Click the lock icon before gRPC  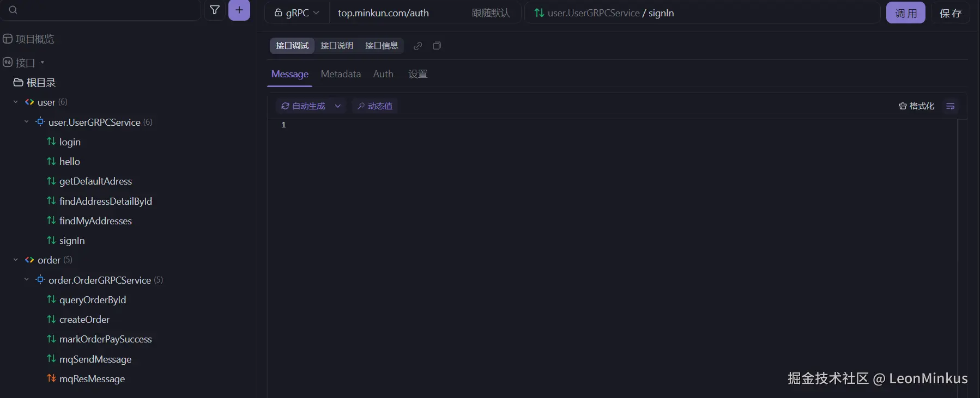278,13
